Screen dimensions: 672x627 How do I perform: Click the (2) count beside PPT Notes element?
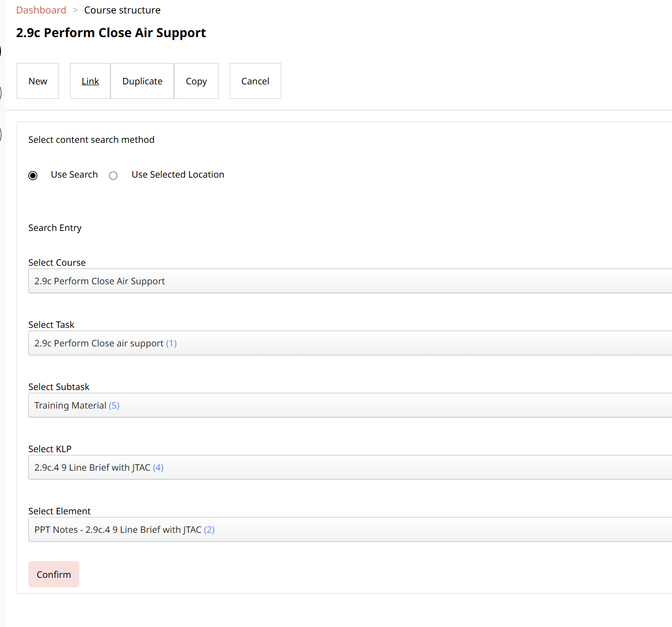tap(210, 530)
